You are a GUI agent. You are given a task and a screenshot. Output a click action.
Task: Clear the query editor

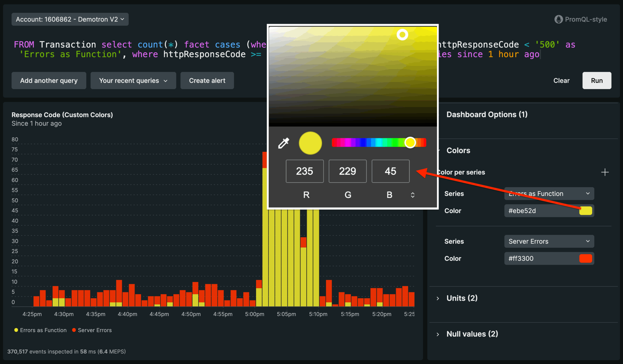(561, 81)
